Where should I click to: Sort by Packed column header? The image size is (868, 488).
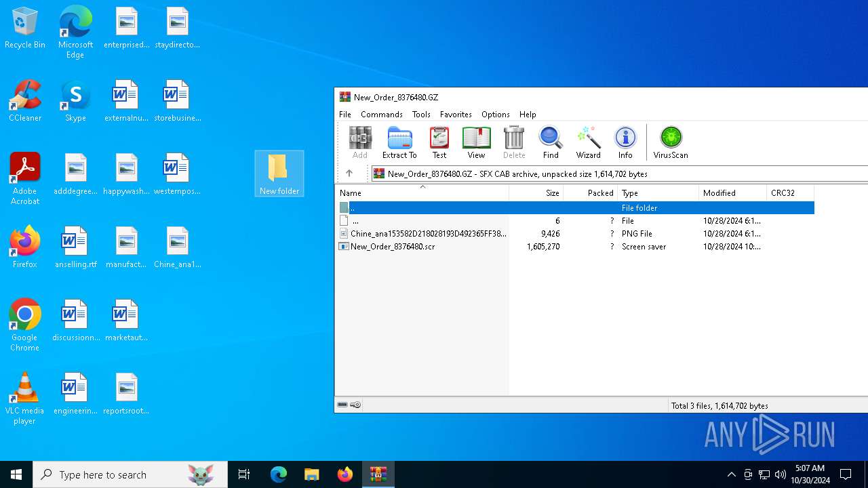click(x=590, y=193)
